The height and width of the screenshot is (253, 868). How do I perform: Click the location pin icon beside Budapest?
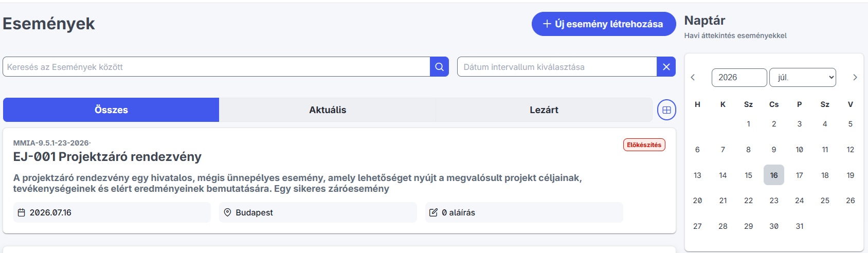pyautogui.click(x=227, y=212)
